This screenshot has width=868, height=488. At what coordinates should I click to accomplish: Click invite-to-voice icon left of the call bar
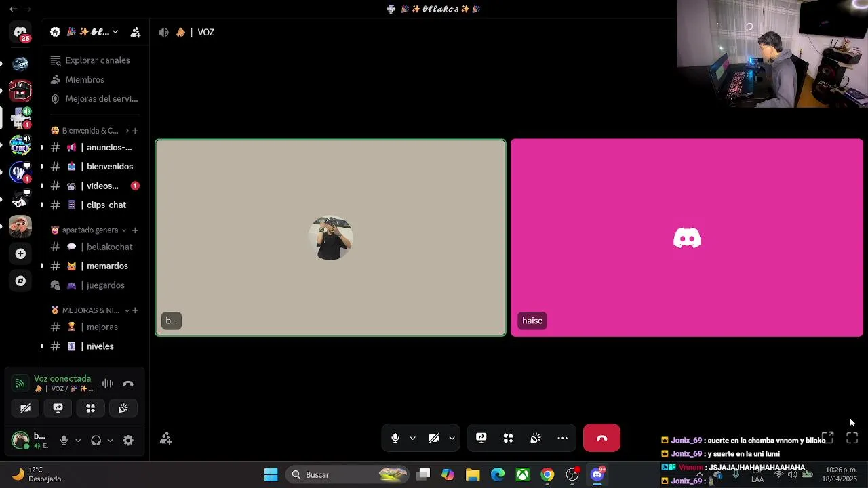(x=165, y=439)
